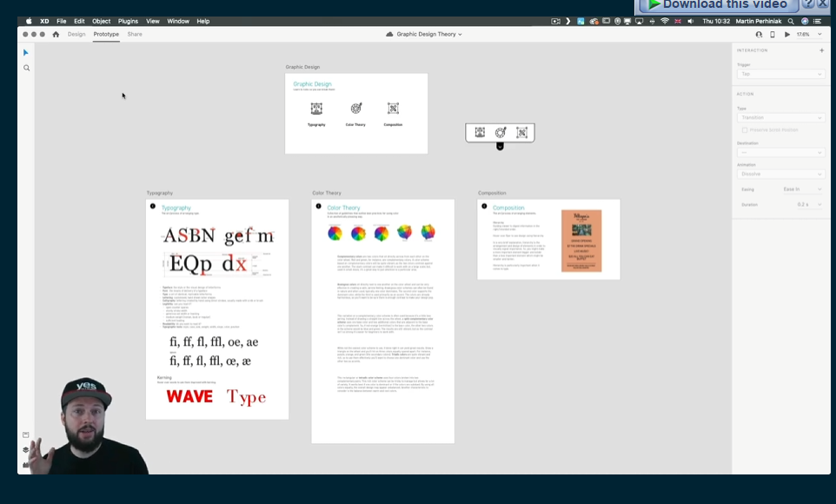Open the Destination dropdown

click(x=781, y=153)
